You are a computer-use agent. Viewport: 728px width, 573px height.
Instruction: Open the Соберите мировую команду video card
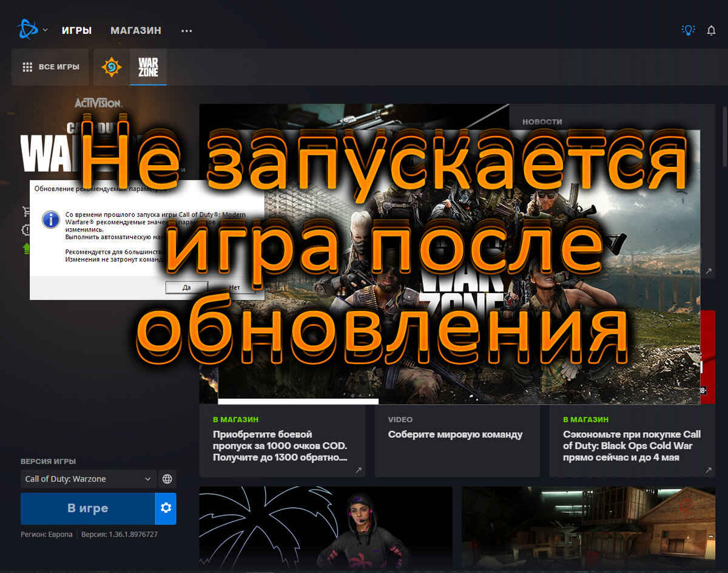(457, 441)
